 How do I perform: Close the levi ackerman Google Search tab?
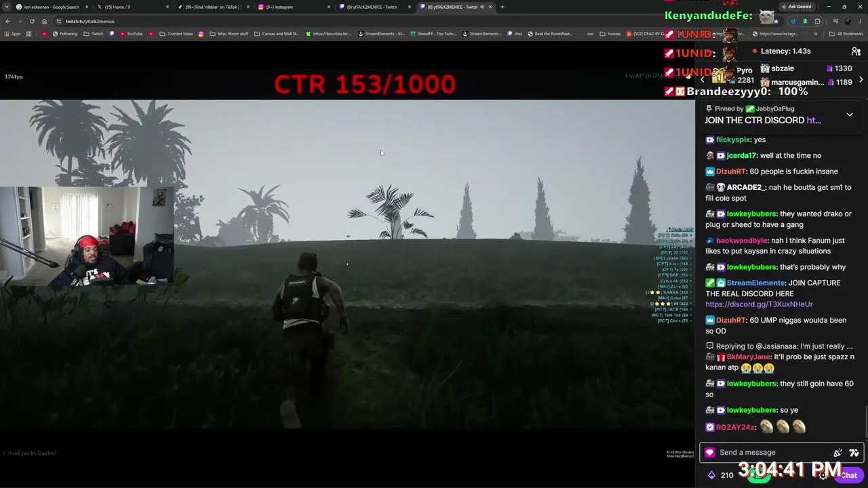click(87, 7)
